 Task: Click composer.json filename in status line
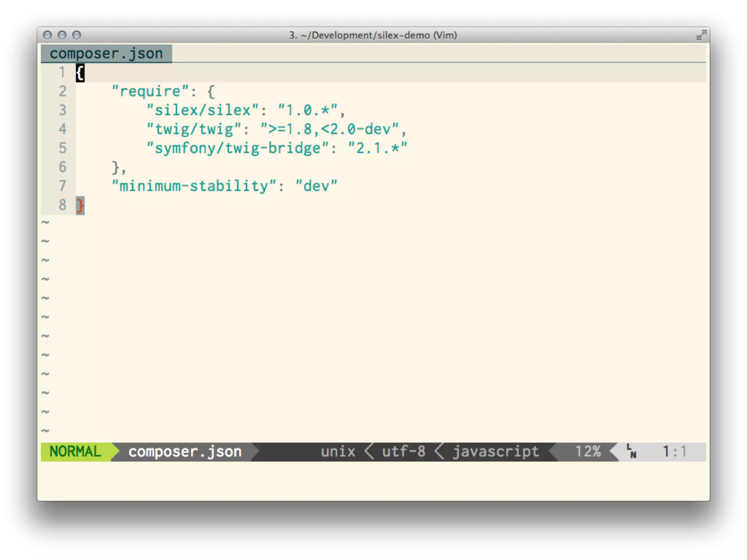pyautogui.click(x=185, y=451)
